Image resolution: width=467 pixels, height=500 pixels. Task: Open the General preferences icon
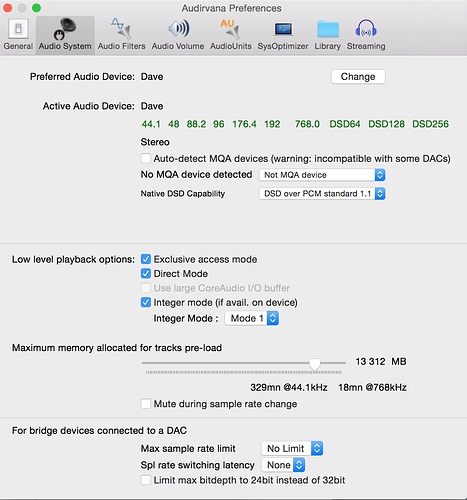(18, 29)
